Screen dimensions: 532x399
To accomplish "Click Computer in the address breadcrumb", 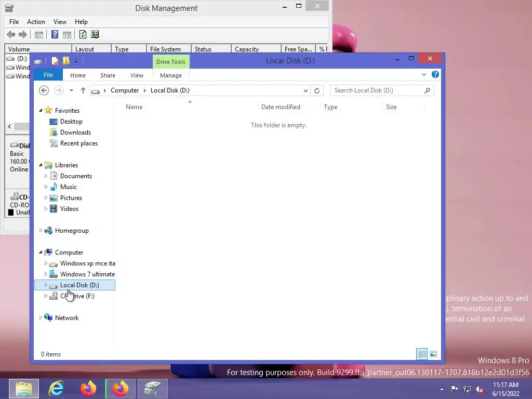I will click(125, 90).
